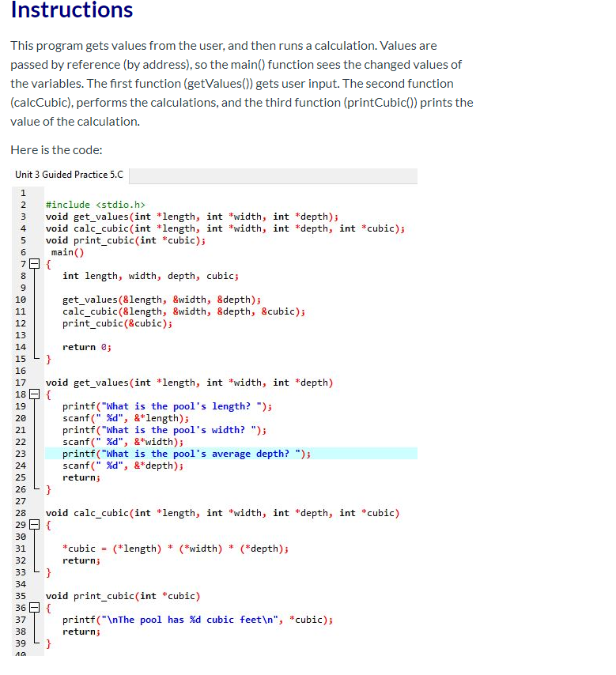Click line number 1 in the gutter
Screen dimensions: 616x675
pyautogui.click(x=23, y=193)
